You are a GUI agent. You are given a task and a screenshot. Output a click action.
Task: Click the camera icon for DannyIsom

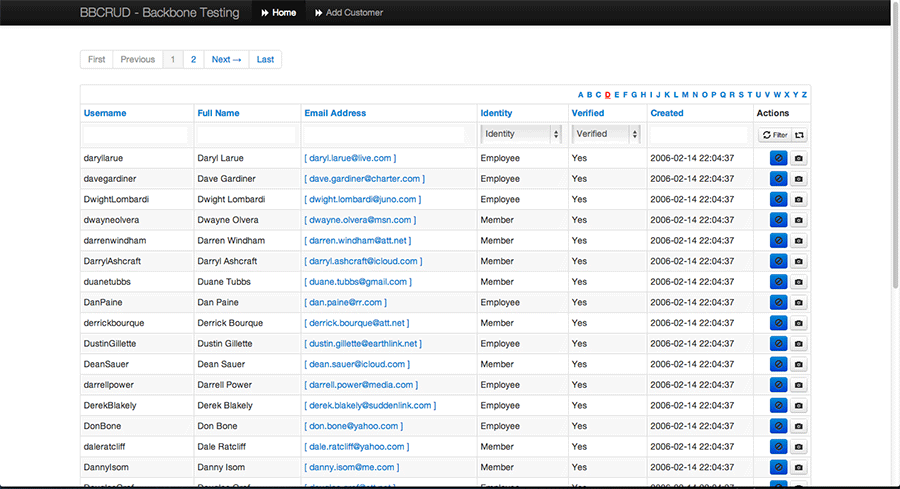(x=798, y=468)
